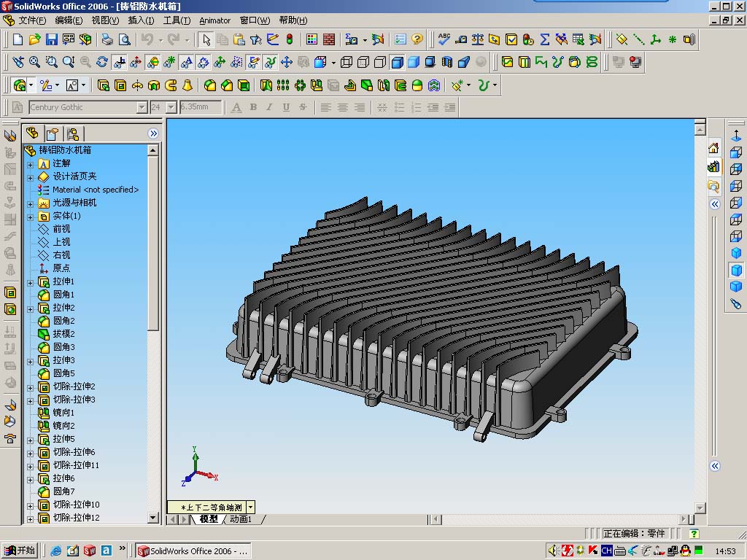This screenshot has width=747, height=560.
Task: Click the Home icon in task pane
Action: (x=713, y=149)
